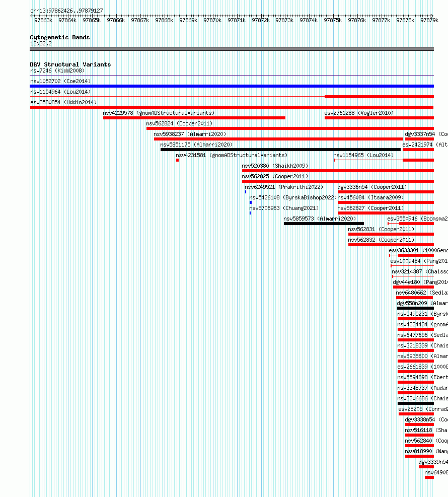Screen dimensions: 448x497
Task: Select nsv562825 (Cooper2011) label
Action: pyautogui.click(x=275, y=177)
